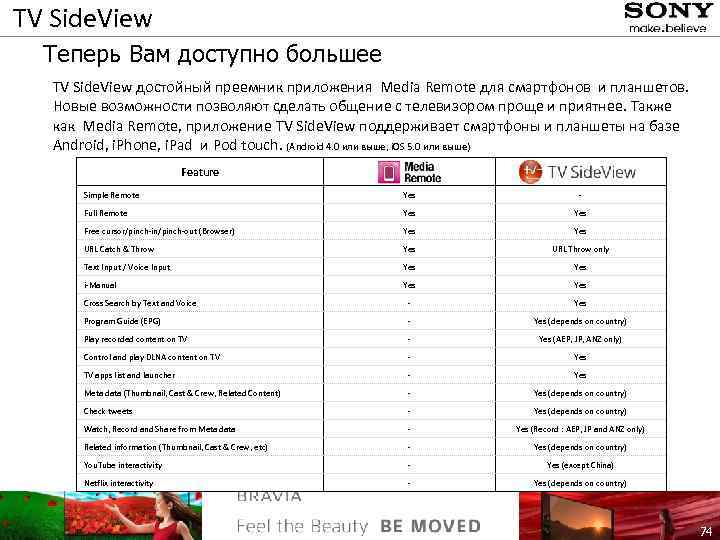Image resolution: width=720 pixels, height=540 pixels.
Task: Select the 'make.believe' tagline under SONY
Action: (x=668, y=28)
